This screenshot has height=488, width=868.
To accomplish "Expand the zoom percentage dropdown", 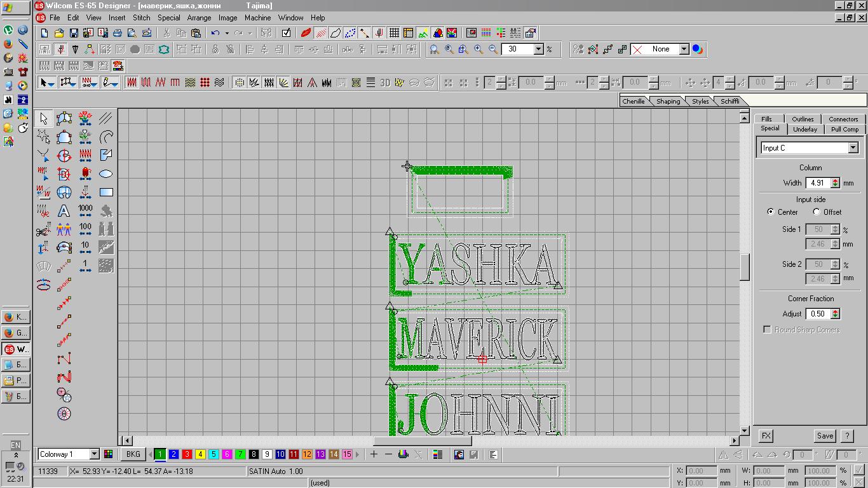I will coord(538,50).
